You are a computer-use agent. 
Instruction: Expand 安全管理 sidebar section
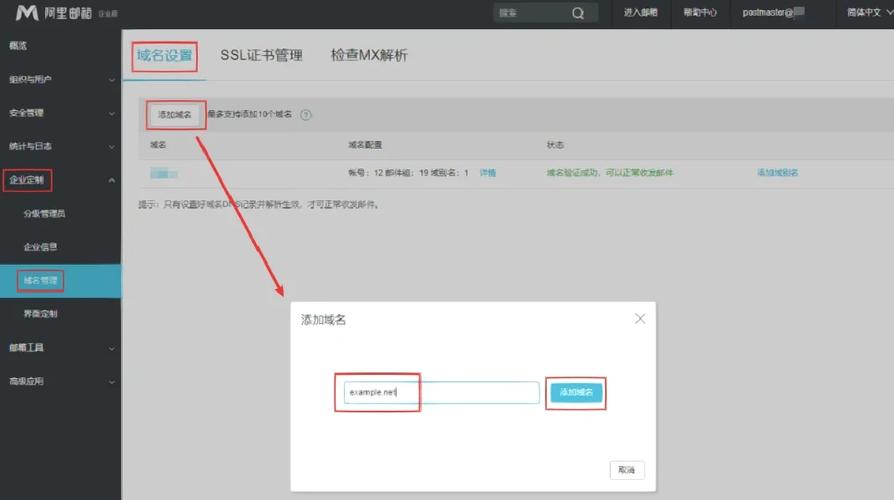click(x=60, y=113)
